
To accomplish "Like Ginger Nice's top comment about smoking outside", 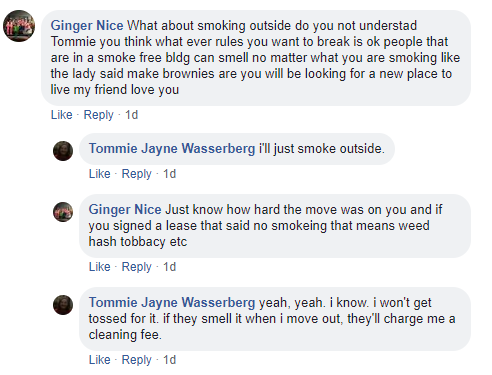I will point(61,115).
